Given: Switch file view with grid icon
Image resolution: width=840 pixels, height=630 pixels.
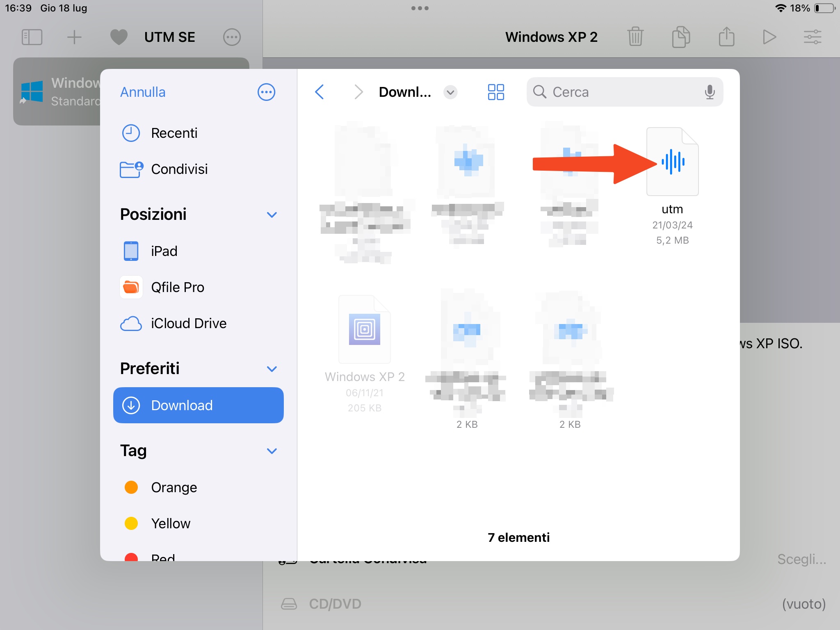Looking at the screenshot, I should (496, 92).
